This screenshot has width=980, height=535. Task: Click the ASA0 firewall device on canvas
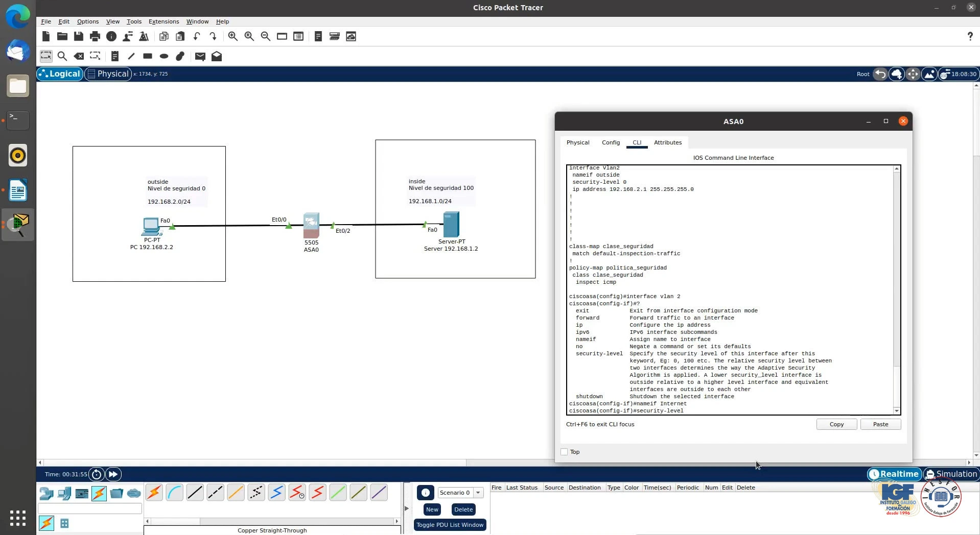tap(311, 225)
